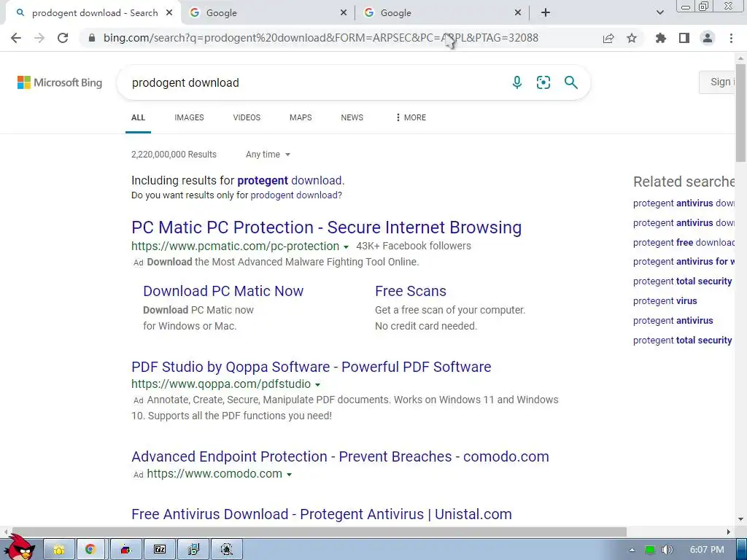
Task: Open related search 'protegent free download'
Action: (x=683, y=242)
